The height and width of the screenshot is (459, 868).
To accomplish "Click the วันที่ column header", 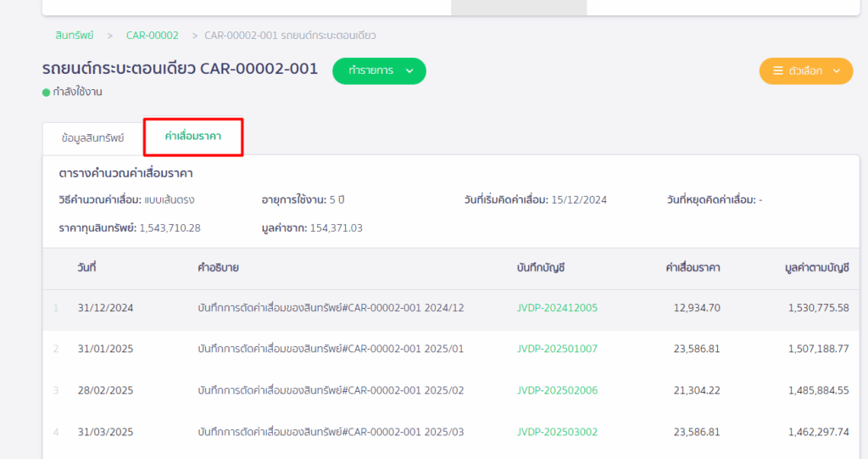I will pyautogui.click(x=86, y=268).
